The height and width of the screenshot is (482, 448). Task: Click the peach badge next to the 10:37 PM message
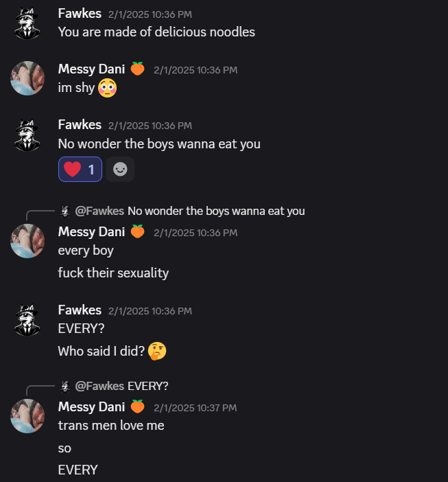(138, 406)
